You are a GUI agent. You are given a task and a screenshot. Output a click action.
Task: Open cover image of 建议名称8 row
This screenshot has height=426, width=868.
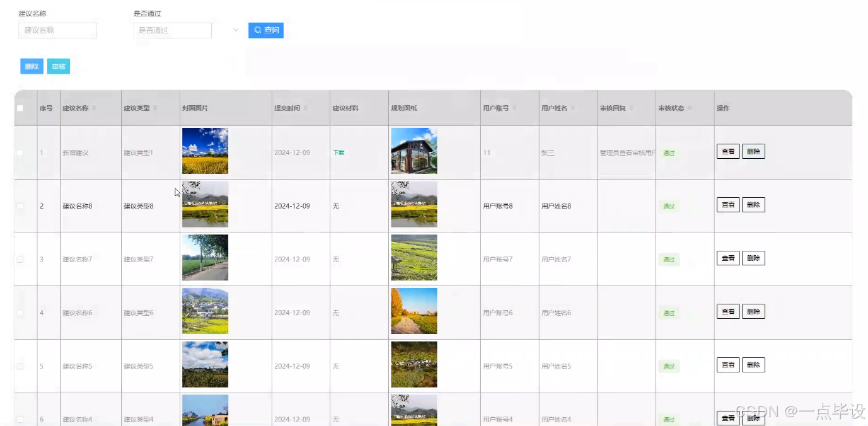205,204
